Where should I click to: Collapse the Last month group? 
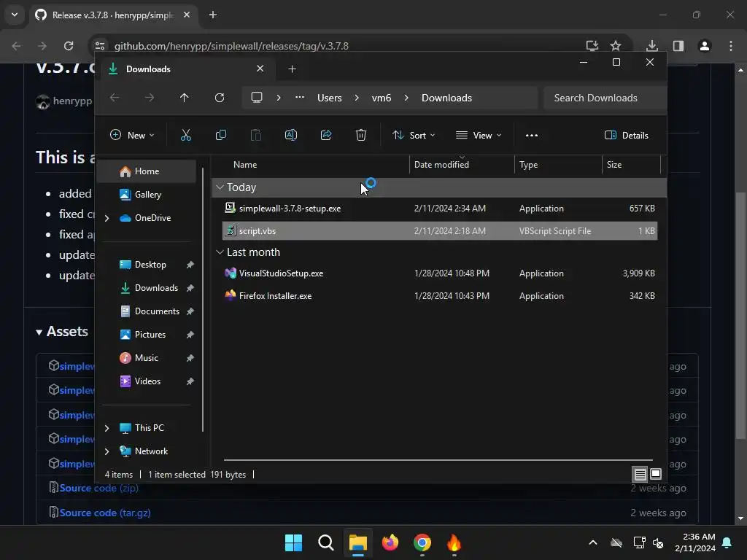(x=220, y=252)
